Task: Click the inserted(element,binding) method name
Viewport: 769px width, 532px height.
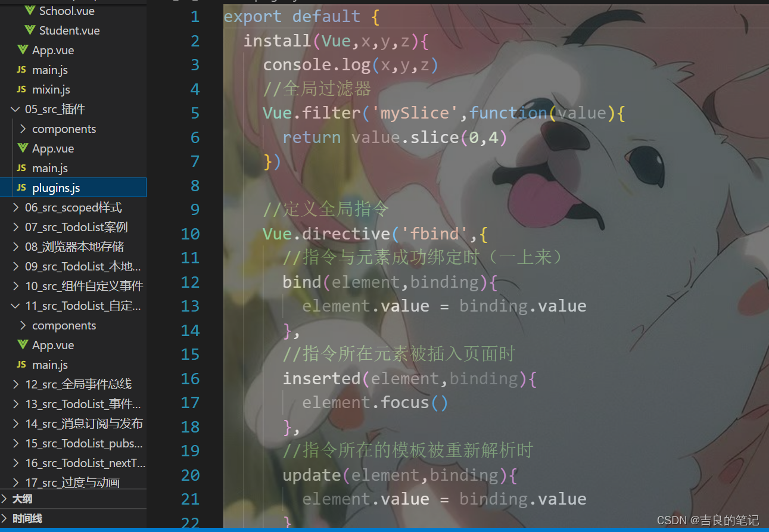Action: pyautogui.click(x=321, y=378)
